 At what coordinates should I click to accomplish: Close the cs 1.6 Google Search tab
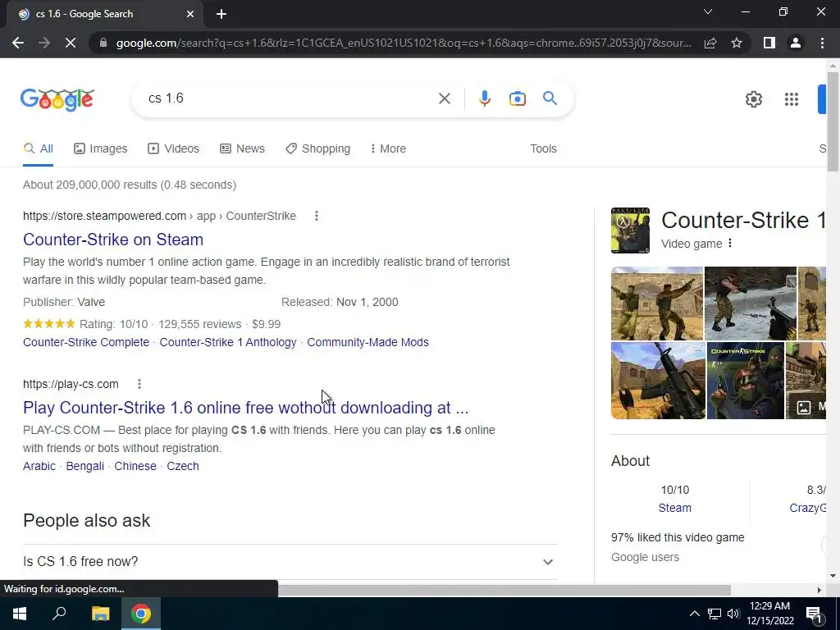coord(190,14)
